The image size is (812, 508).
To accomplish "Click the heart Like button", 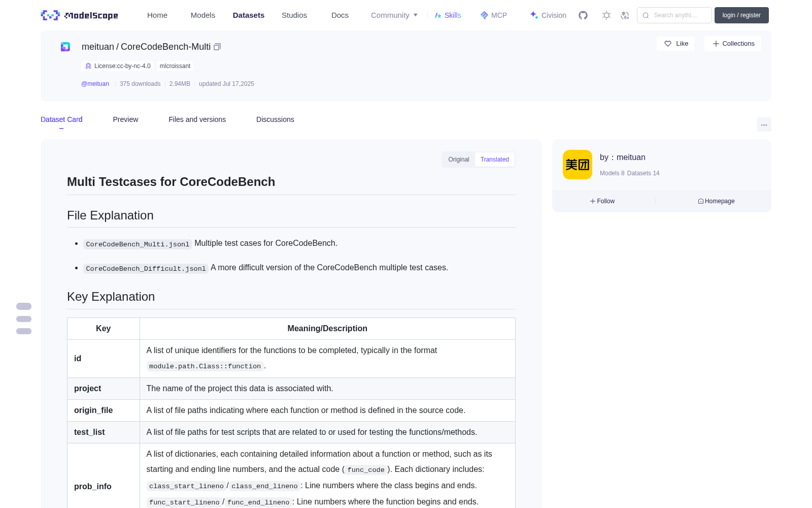I will tap(675, 44).
